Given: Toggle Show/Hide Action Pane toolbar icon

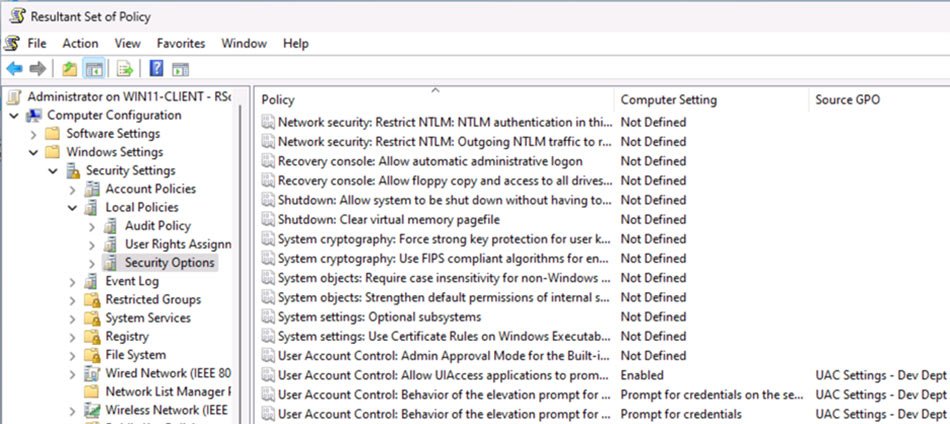Looking at the screenshot, I should click(180, 69).
